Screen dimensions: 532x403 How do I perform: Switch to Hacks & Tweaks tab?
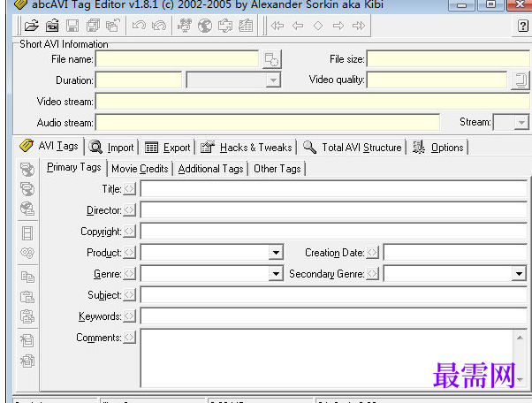pos(247,148)
